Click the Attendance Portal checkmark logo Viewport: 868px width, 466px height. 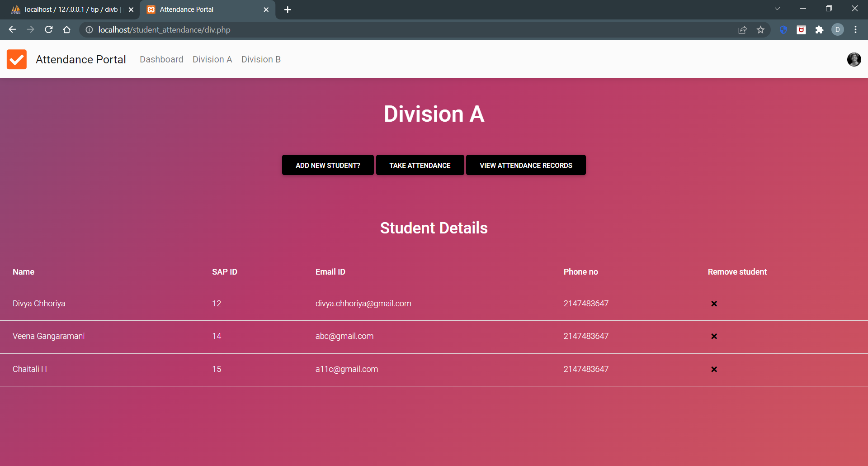pyautogui.click(x=16, y=59)
